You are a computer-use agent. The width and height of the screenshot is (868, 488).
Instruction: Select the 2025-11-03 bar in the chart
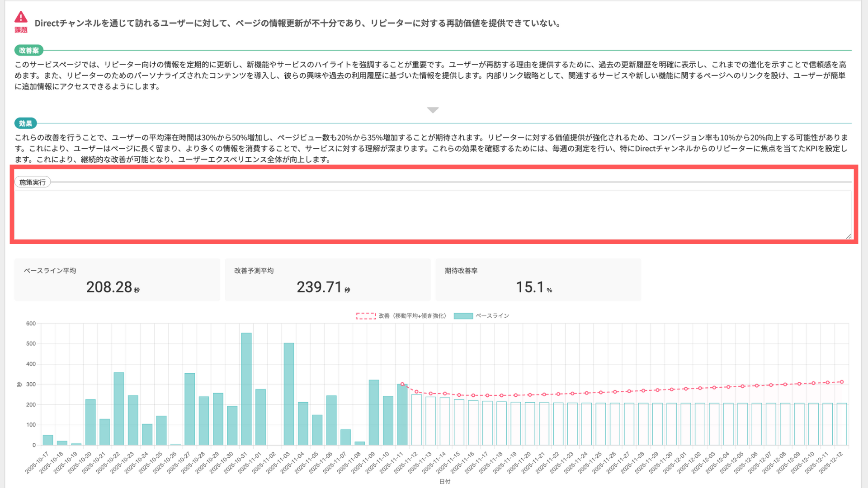[289, 393]
